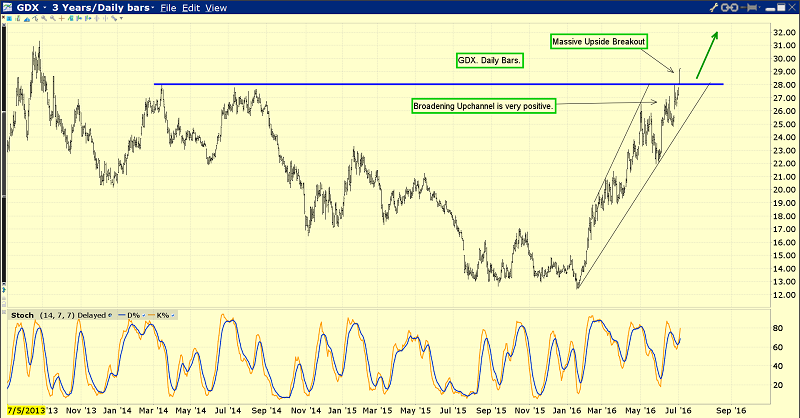The image size is (800, 418).
Task: Close the GDX chart window
Action: tap(791, 8)
